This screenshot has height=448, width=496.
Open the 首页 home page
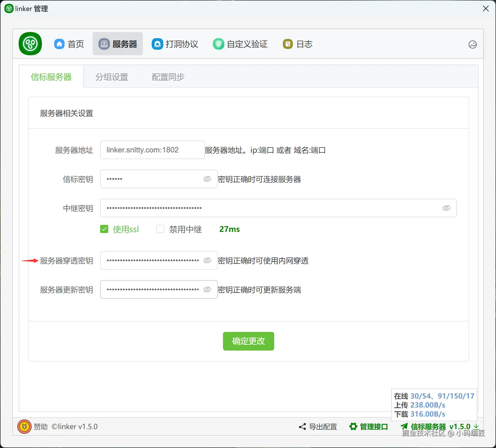click(x=69, y=44)
